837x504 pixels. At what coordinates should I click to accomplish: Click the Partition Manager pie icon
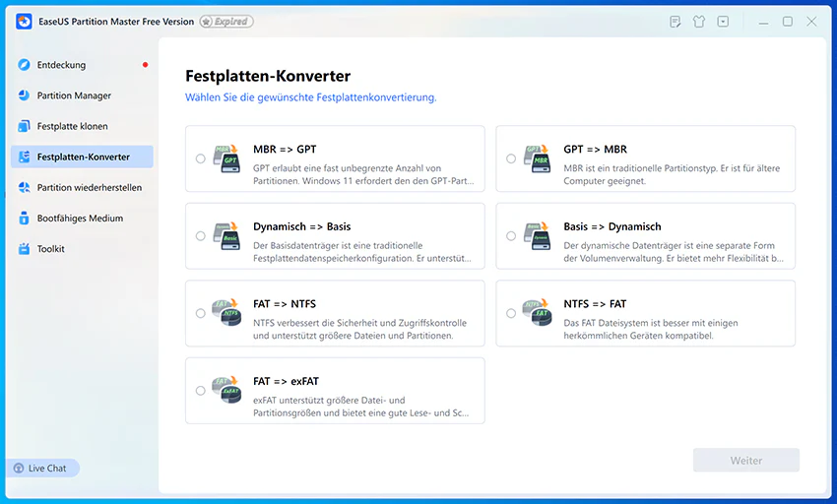[x=24, y=95]
